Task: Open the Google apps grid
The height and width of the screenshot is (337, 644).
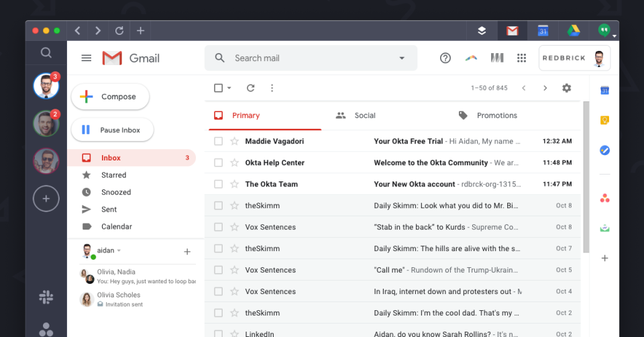Action: click(x=521, y=58)
